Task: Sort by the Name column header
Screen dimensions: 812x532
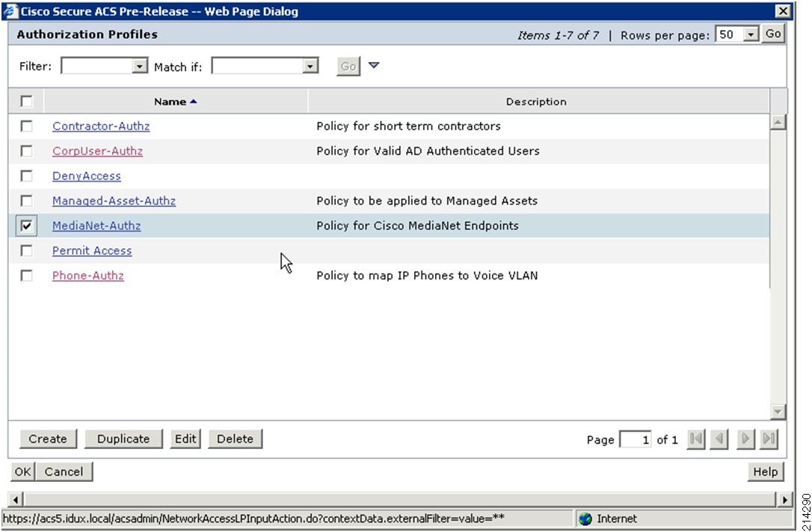Action: 176,102
